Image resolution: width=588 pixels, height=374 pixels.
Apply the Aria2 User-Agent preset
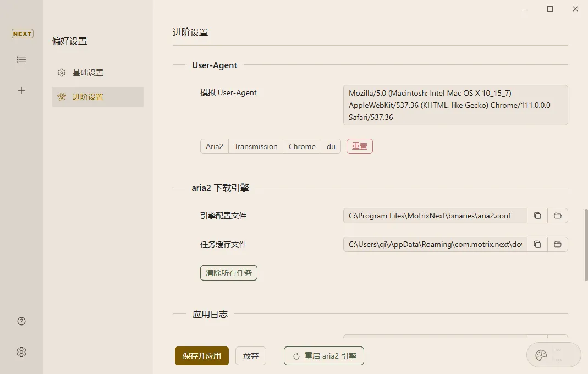215,146
